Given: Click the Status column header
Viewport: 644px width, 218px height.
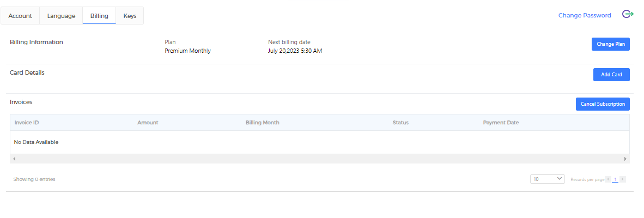Looking at the screenshot, I should (400, 123).
